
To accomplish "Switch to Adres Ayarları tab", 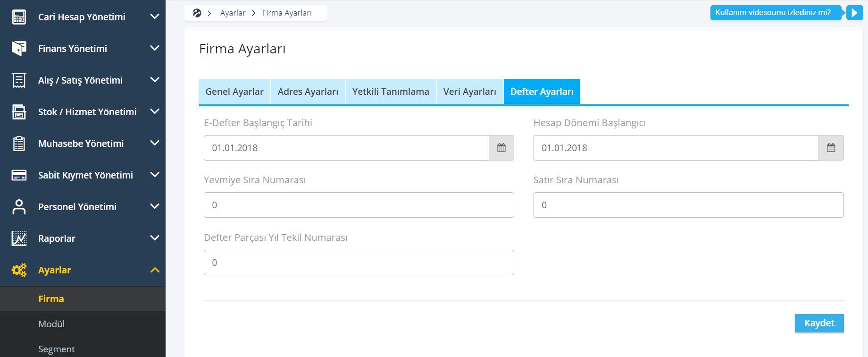I will pyautogui.click(x=308, y=92).
